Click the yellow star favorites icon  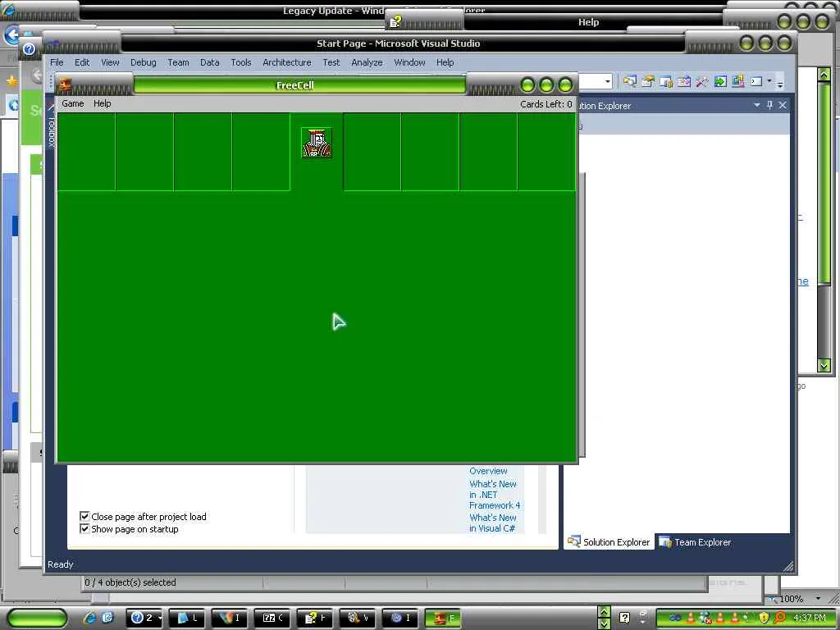pos(11,81)
